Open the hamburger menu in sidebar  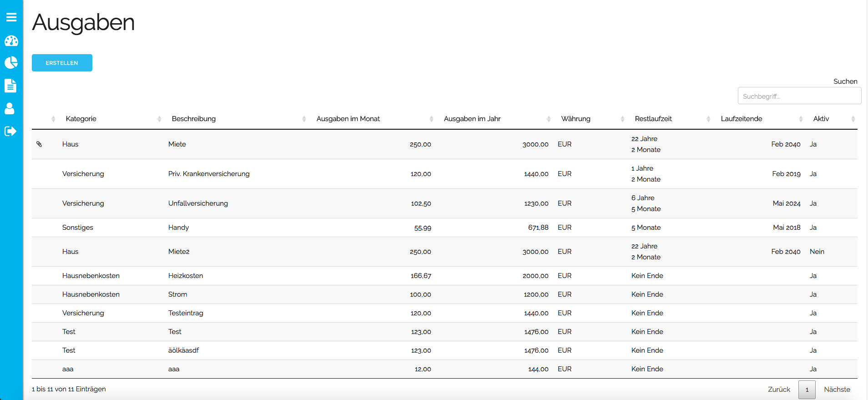11,17
